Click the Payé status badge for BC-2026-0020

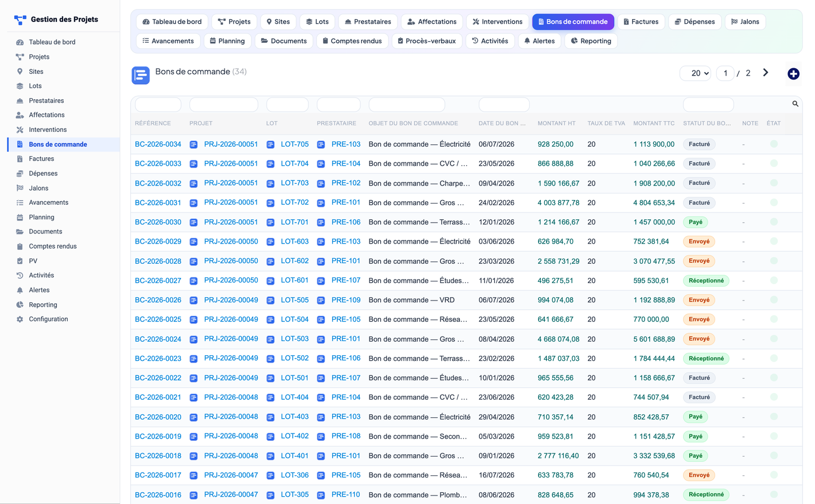point(695,417)
